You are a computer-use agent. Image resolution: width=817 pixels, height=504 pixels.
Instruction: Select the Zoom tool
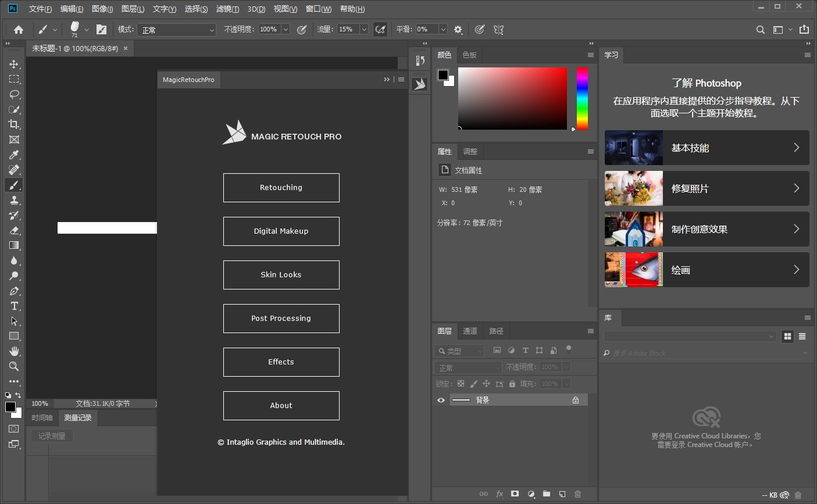click(14, 366)
